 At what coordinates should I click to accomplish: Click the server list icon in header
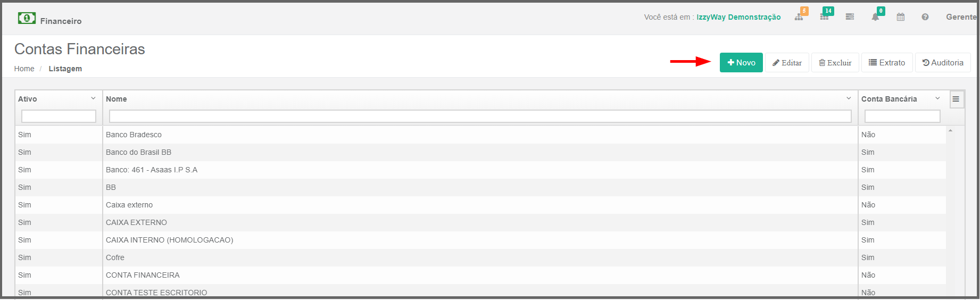(850, 17)
